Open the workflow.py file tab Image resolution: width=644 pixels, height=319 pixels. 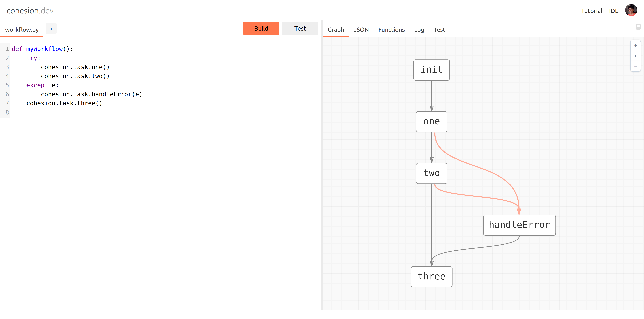point(22,30)
